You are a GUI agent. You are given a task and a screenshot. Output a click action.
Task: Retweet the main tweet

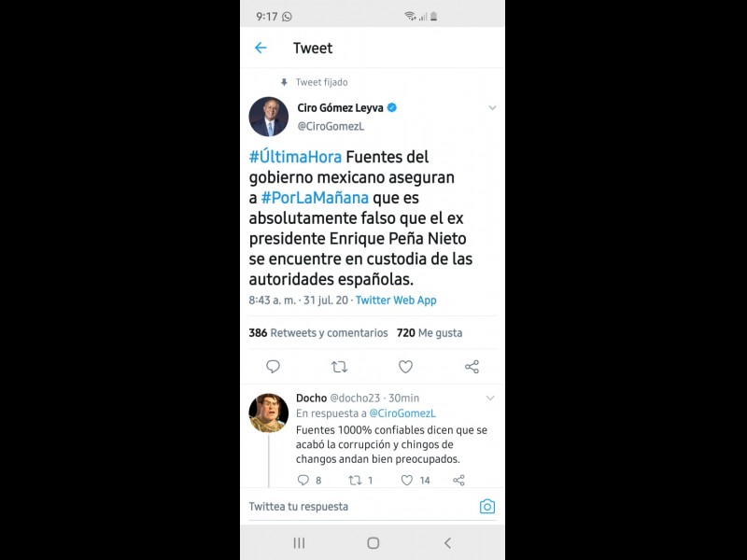(339, 367)
